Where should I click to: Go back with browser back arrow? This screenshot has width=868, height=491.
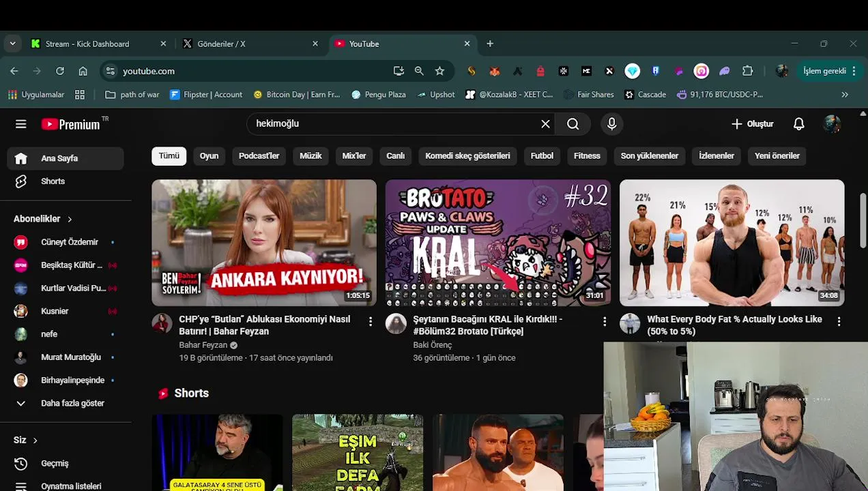pyautogui.click(x=14, y=71)
